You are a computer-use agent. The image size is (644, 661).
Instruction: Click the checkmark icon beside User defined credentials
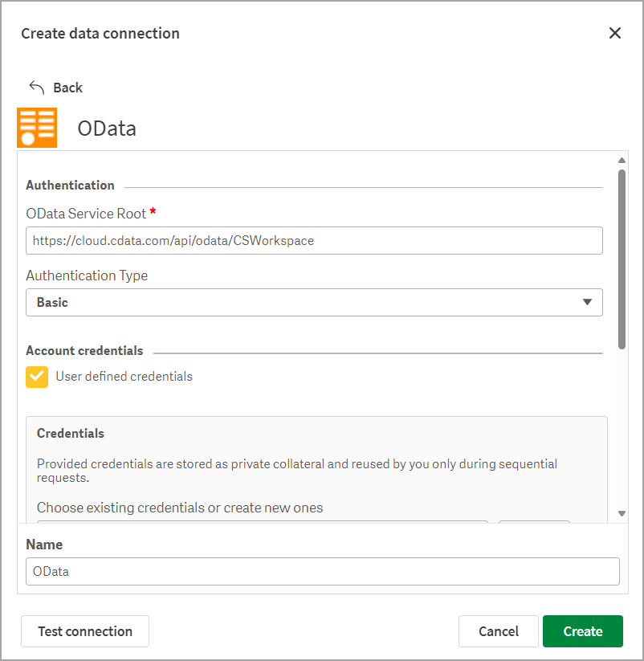pyautogui.click(x=36, y=377)
